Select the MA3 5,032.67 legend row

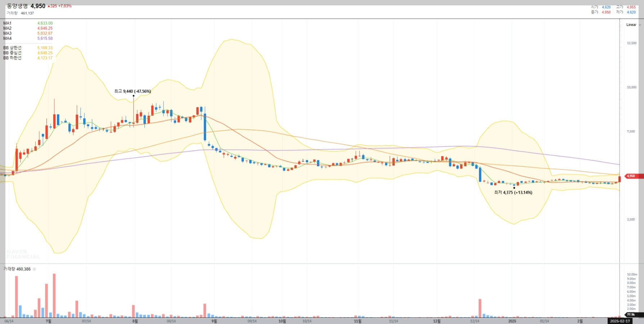pyautogui.click(x=28, y=34)
